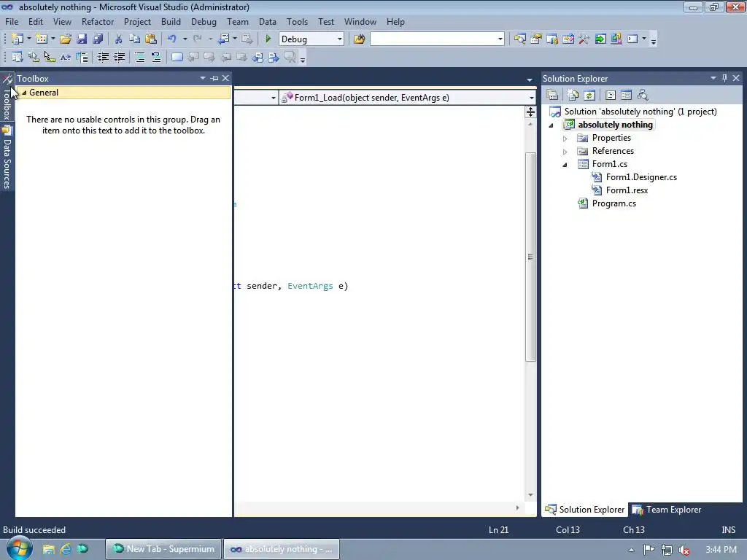Click the editor scroll down arrow
The image size is (747, 560).
tap(530, 495)
